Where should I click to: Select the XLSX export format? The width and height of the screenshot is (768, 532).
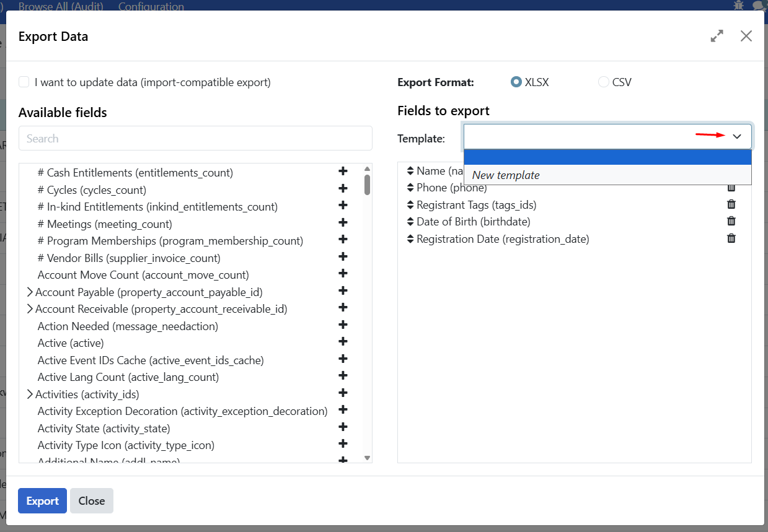tap(516, 82)
